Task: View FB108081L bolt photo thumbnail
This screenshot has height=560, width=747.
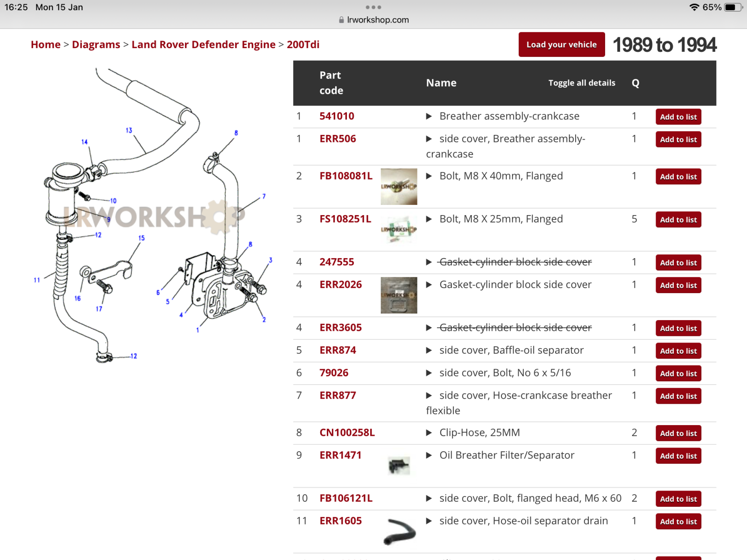Action: tap(399, 187)
